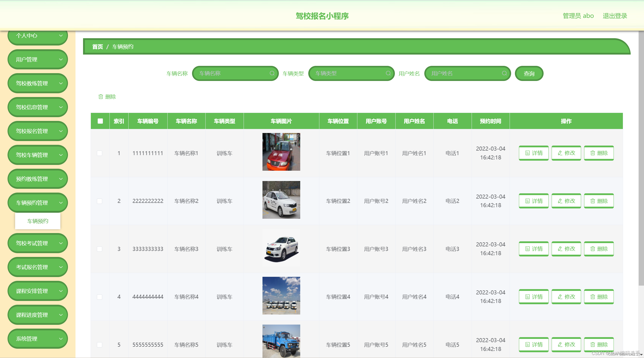Tick the select-all checkbox in table header
Viewport: 644px width, 358px height.
pos(100,121)
